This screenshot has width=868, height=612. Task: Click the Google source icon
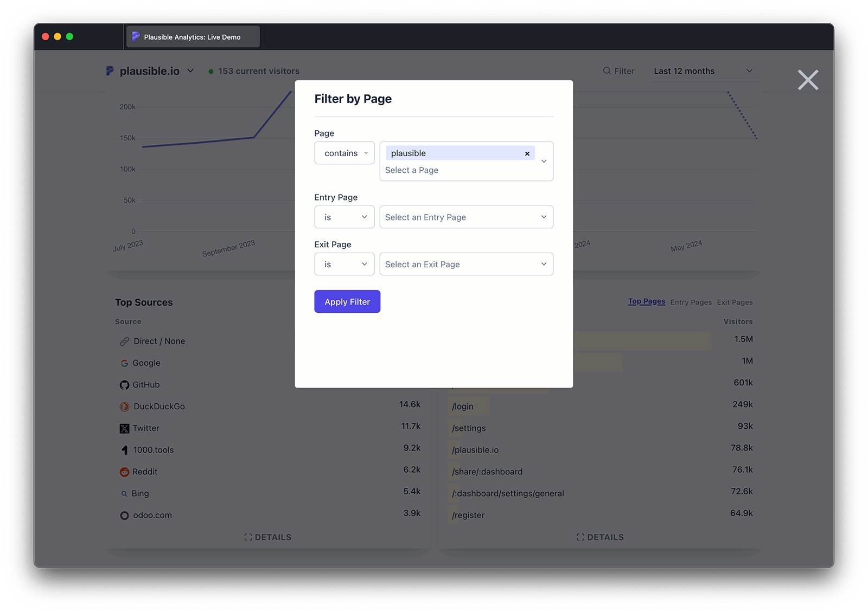124,363
